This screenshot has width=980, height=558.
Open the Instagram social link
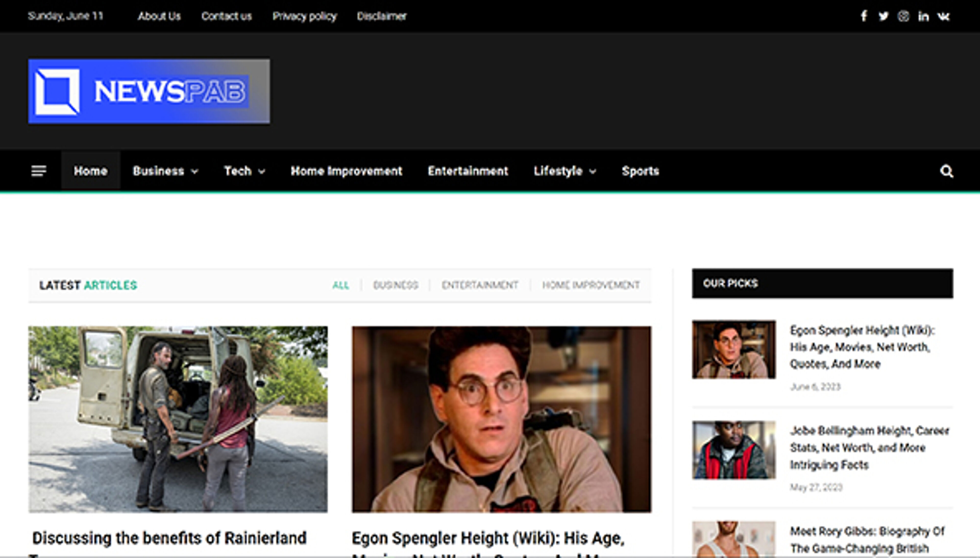904,16
